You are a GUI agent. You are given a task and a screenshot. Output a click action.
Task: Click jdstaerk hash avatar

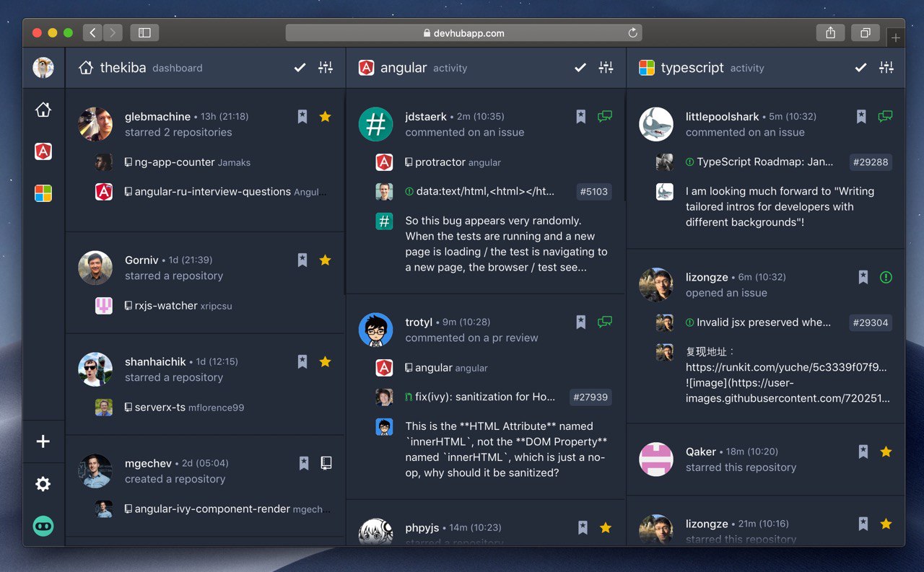click(x=376, y=124)
